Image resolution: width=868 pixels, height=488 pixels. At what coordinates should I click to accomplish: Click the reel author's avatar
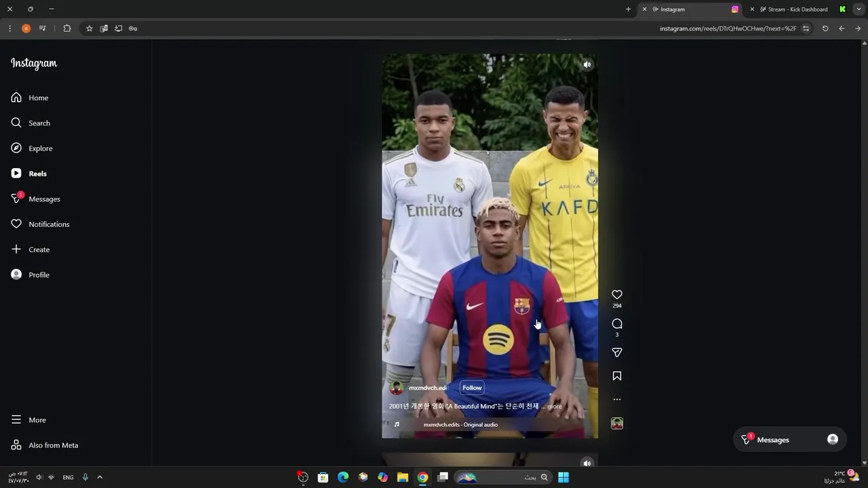click(396, 388)
